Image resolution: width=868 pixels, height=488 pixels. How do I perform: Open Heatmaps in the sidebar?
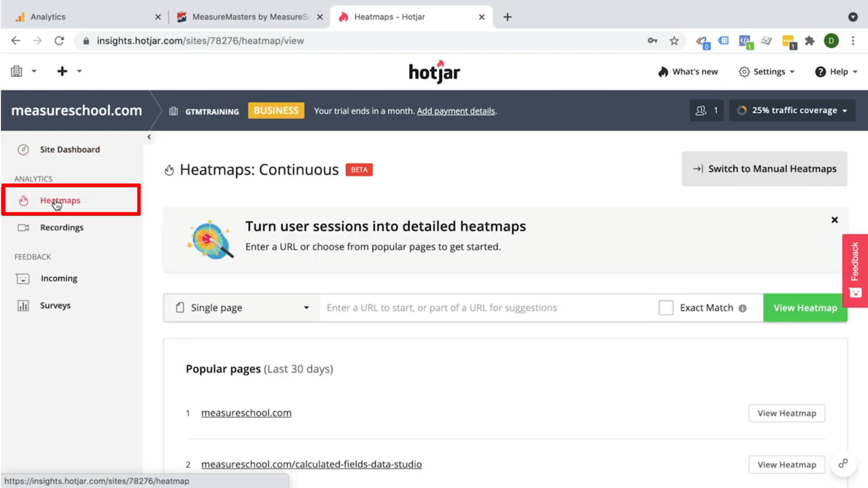coord(71,200)
